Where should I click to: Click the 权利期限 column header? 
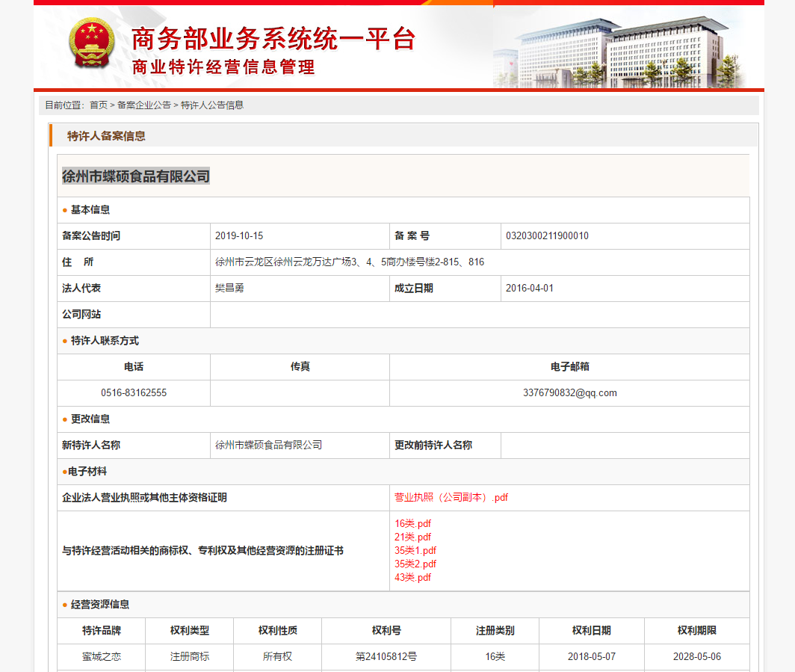[x=697, y=630]
